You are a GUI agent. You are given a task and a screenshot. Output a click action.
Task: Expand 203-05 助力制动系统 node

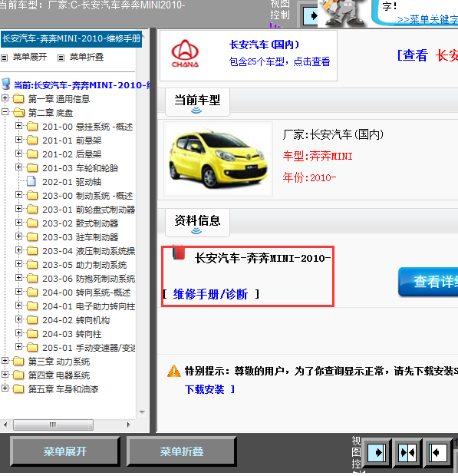point(18,264)
